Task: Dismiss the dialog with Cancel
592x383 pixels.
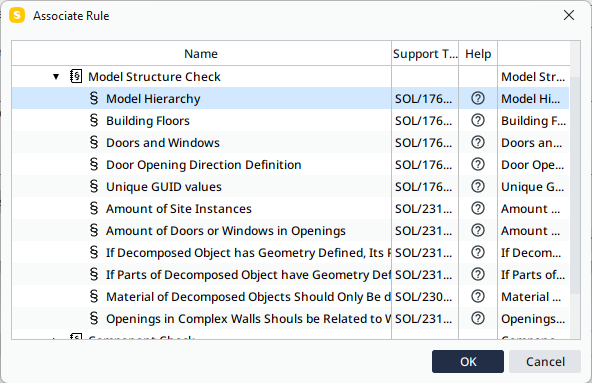Action: coord(545,361)
